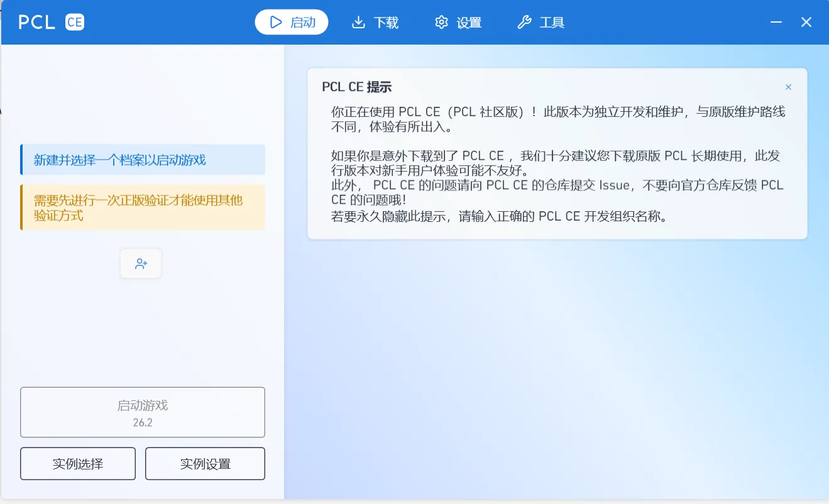This screenshot has height=504, width=829.
Task: Click the blue 新建并选择一个档案 hint
Action: (143, 160)
